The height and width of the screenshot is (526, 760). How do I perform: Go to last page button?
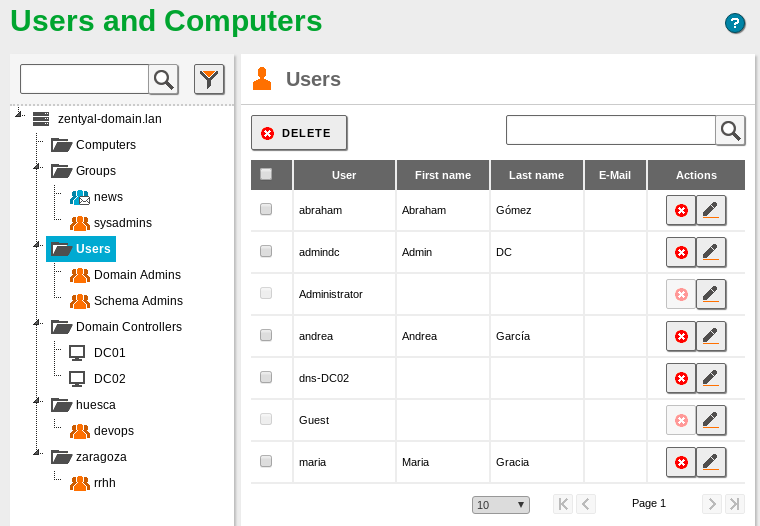click(x=735, y=504)
